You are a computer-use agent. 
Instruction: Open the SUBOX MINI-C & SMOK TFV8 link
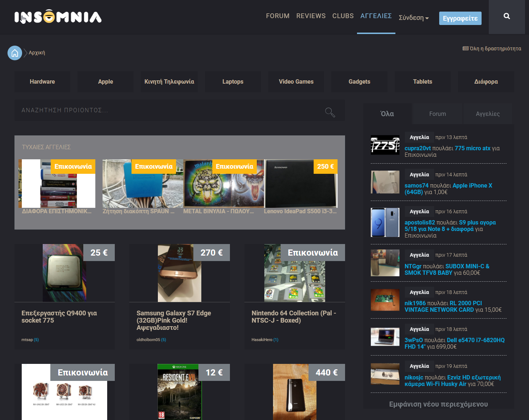[x=447, y=269]
